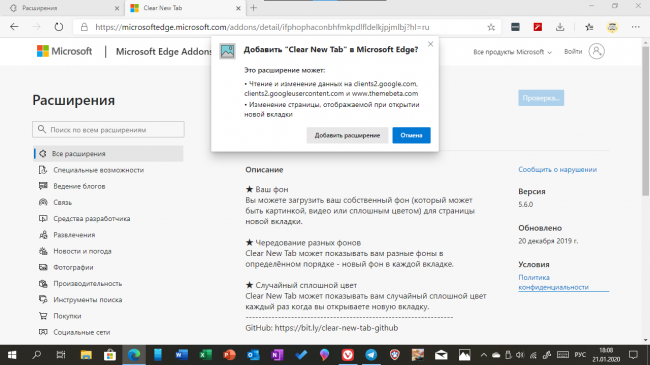The height and width of the screenshot is (365, 650).
Task: Launch Outlook from taskbar
Action: [253, 355]
